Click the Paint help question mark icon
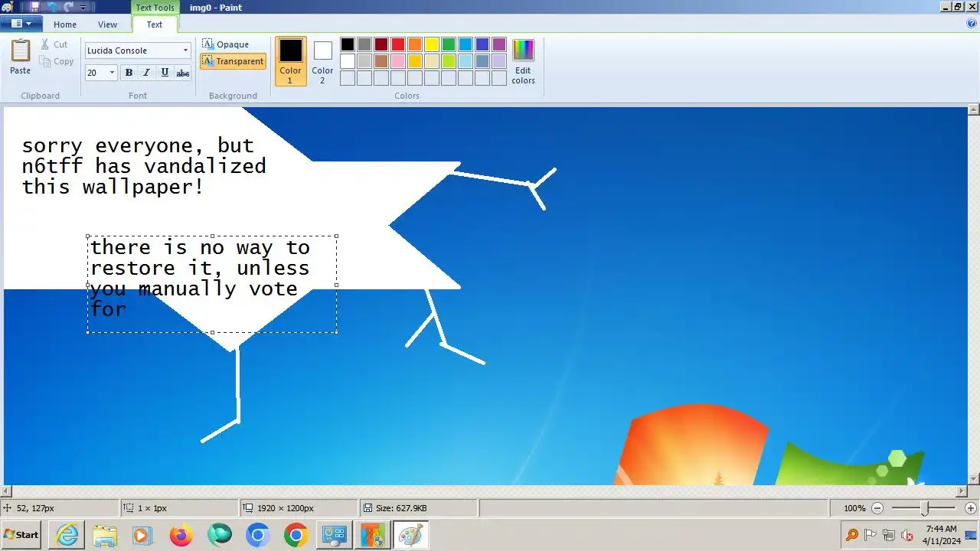The image size is (980, 551). [972, 24]
